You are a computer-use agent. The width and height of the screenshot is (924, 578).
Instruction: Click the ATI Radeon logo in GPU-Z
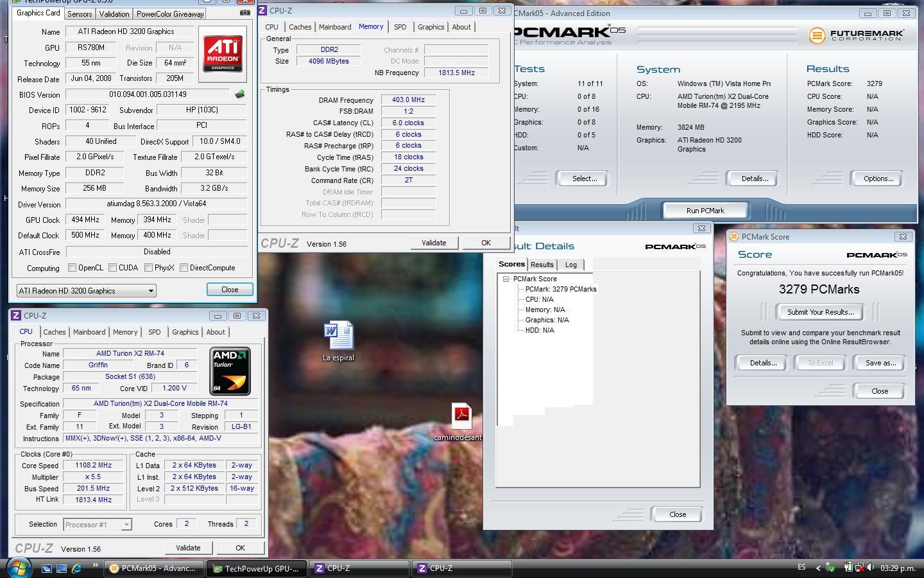point(223,54)
